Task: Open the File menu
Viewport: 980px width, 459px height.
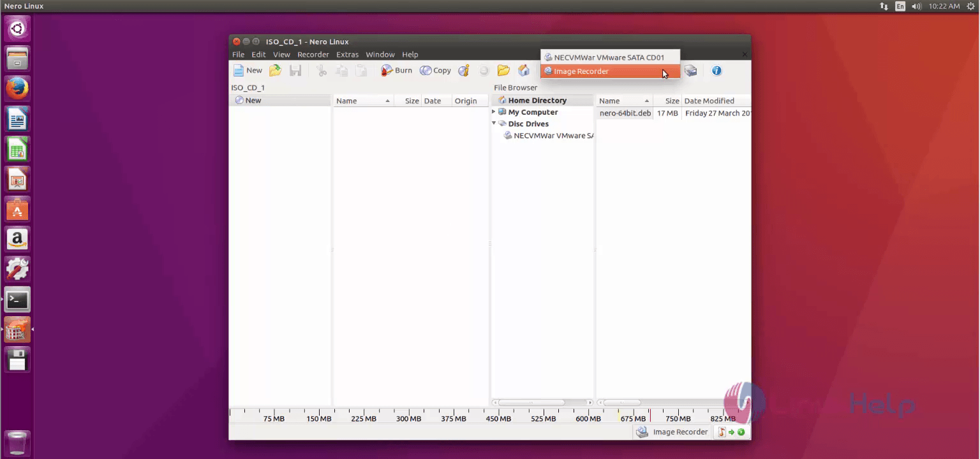Action: point(238,55)
